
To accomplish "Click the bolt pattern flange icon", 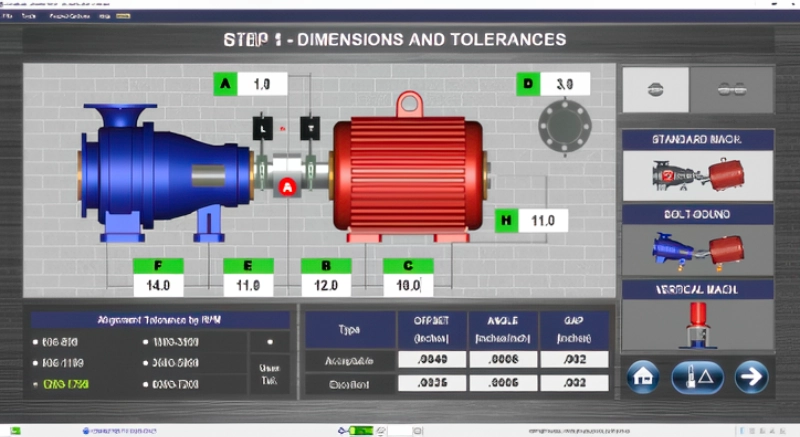I will (560, 127).
